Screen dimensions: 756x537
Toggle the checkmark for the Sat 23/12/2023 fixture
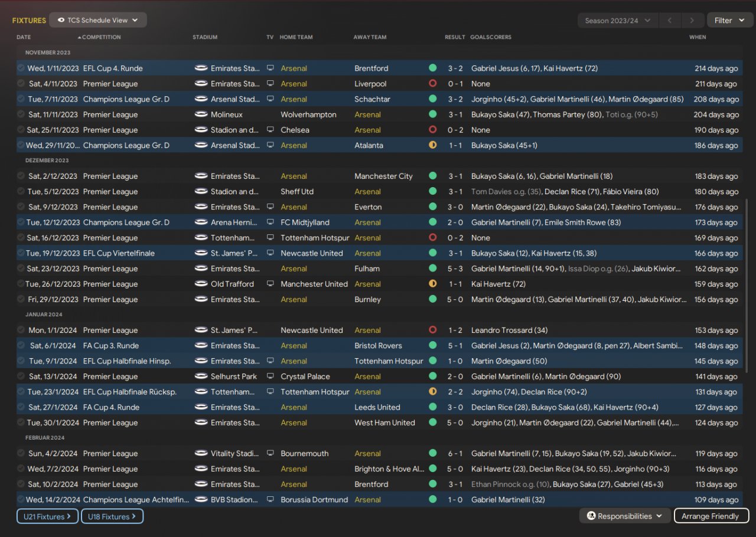coord(21,268)
